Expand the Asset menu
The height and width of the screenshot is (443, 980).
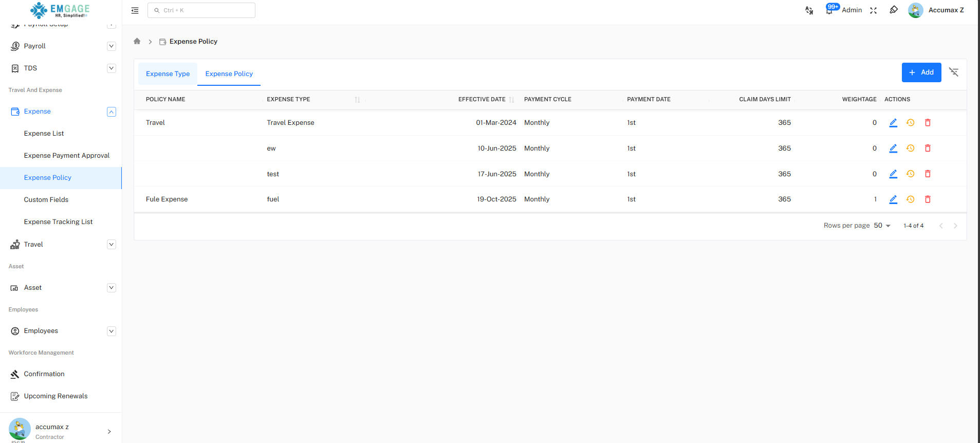click(x=112, y=288)
